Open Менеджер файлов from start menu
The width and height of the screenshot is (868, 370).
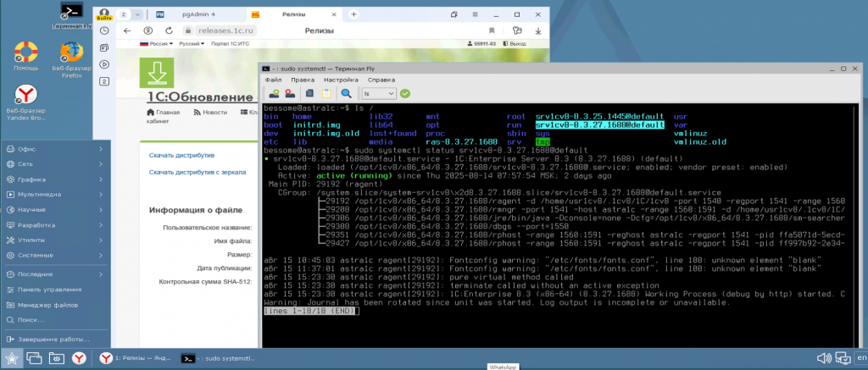coord(55,305)
